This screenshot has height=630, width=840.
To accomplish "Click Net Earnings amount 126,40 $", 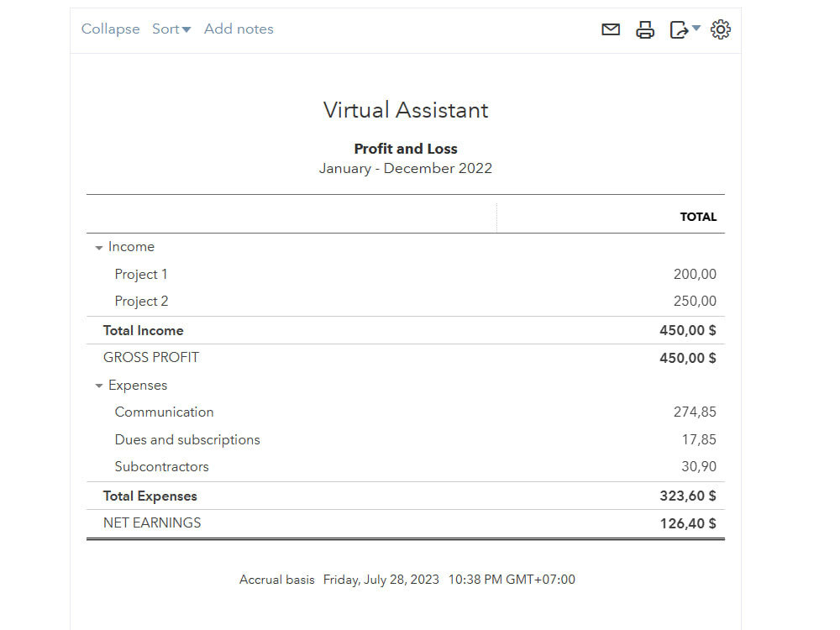I will (x=688, y=523).
